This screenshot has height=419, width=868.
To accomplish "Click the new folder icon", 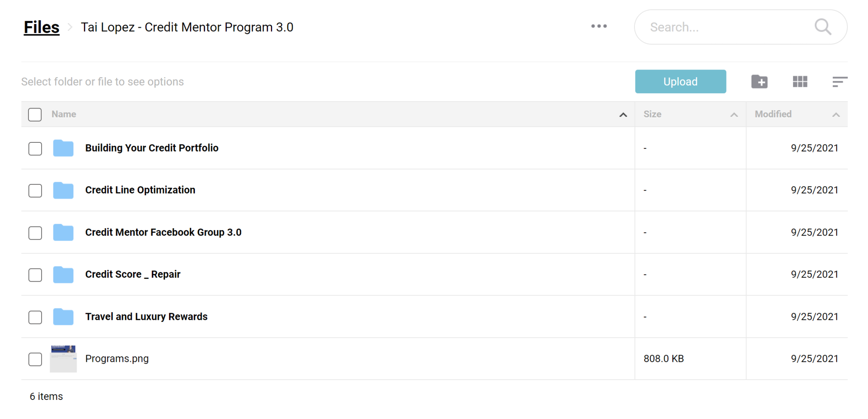I will pos(759,81).
